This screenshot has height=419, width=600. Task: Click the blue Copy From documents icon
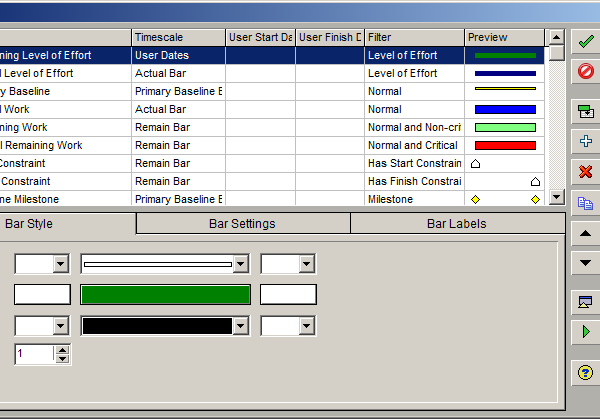(x=585, y=203)
